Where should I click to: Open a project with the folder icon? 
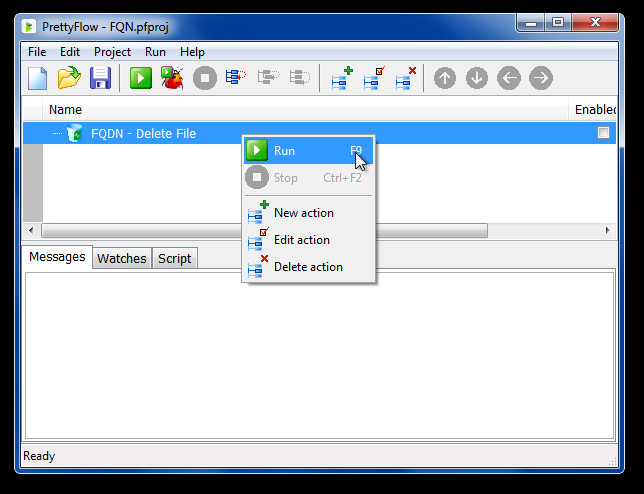coord(69,78)
